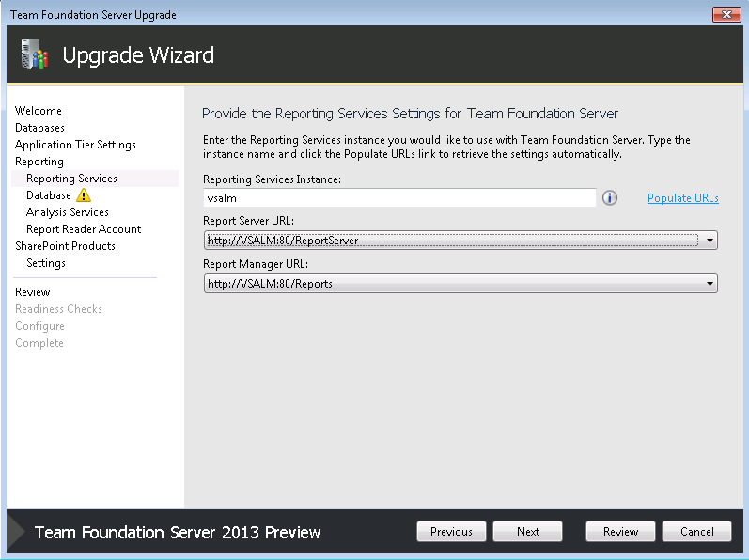Open the Database sub-step under Reporting

48,195
